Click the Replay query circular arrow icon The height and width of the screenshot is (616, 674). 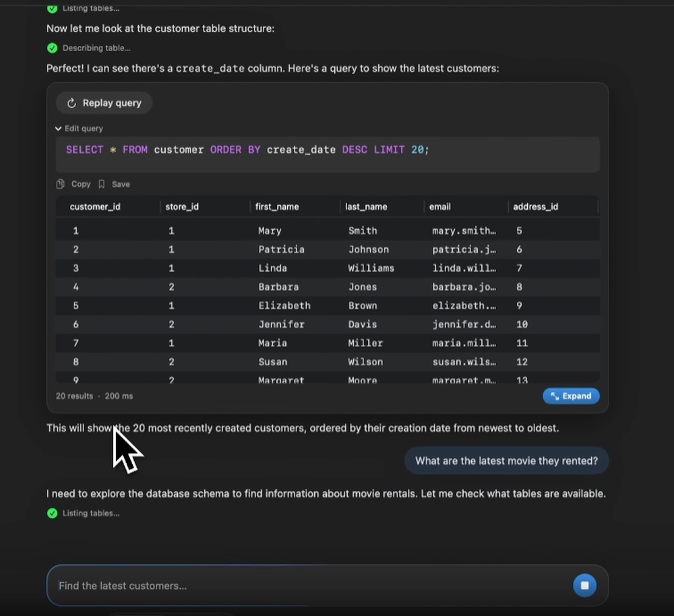(x=71, y=103)
